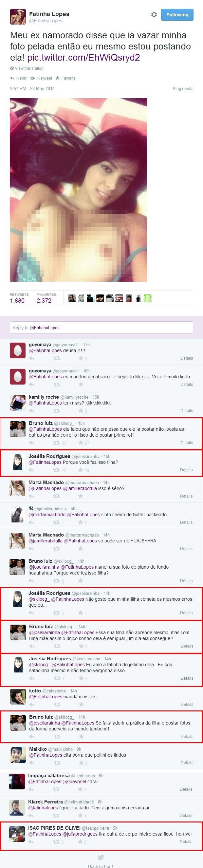The height and width of the screenshot is (868, 203).
Task: Retweet the main tweet
Action: click(41, 78)
